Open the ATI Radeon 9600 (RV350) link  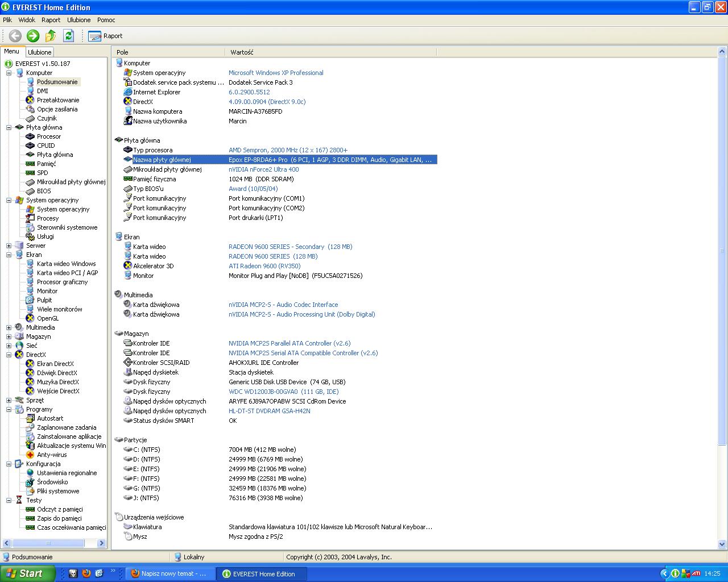tap(264, 266)
